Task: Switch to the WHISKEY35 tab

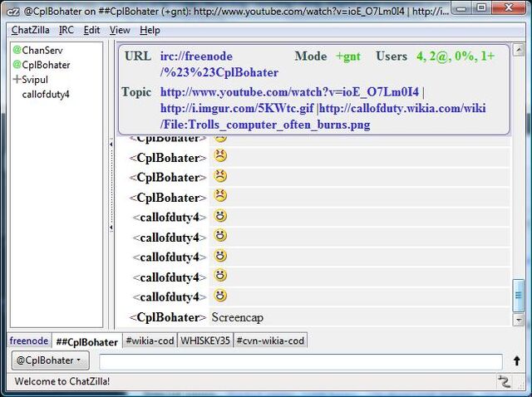Action: 205,341
